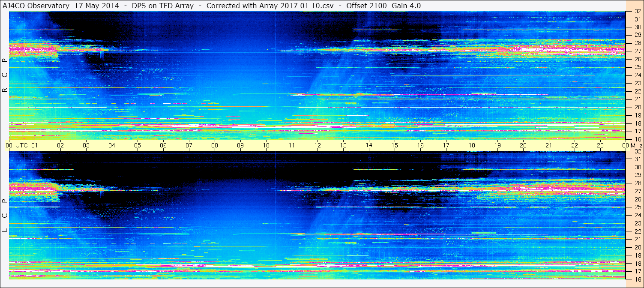Click the 25 MHz label of RCP panel
The height and width of the screenshot is (288, 644).
click(x=637, y=67)
